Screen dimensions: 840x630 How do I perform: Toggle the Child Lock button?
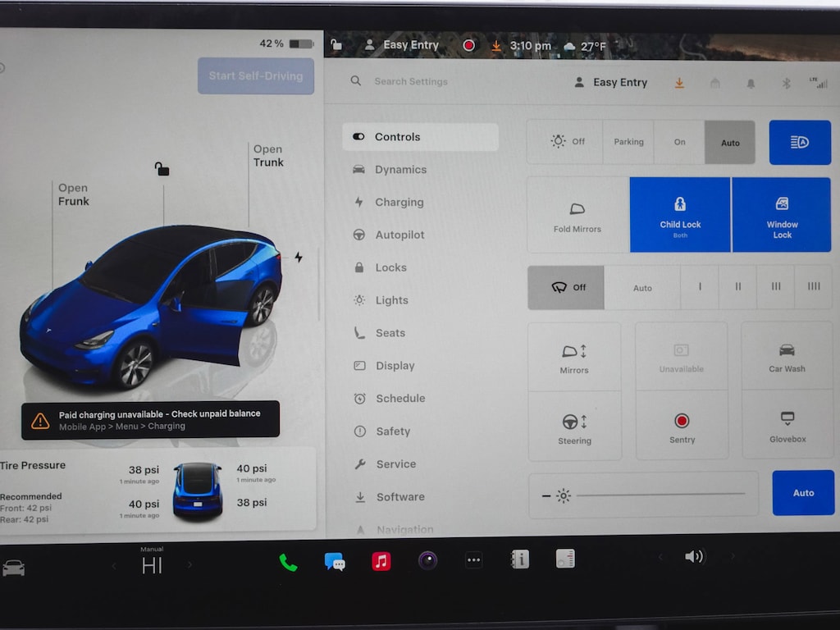click(x=680, y=215)
